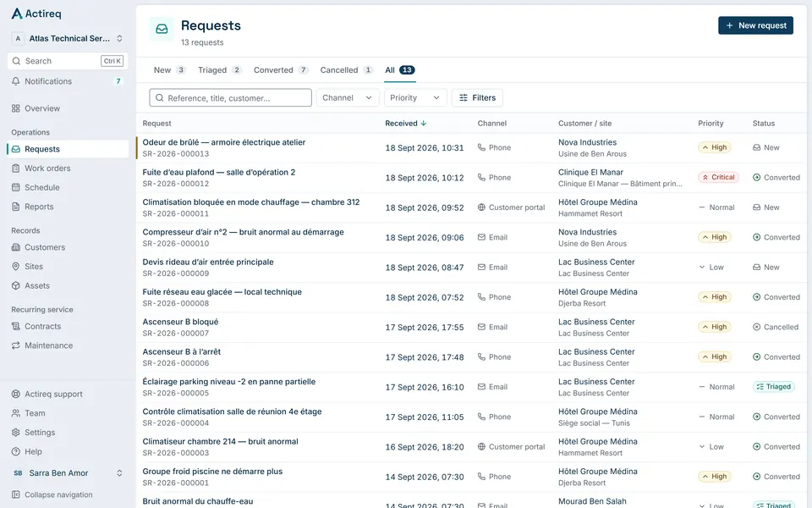Click the Critical priority badge
Screen dimensions: 812x508
[718, 177]
